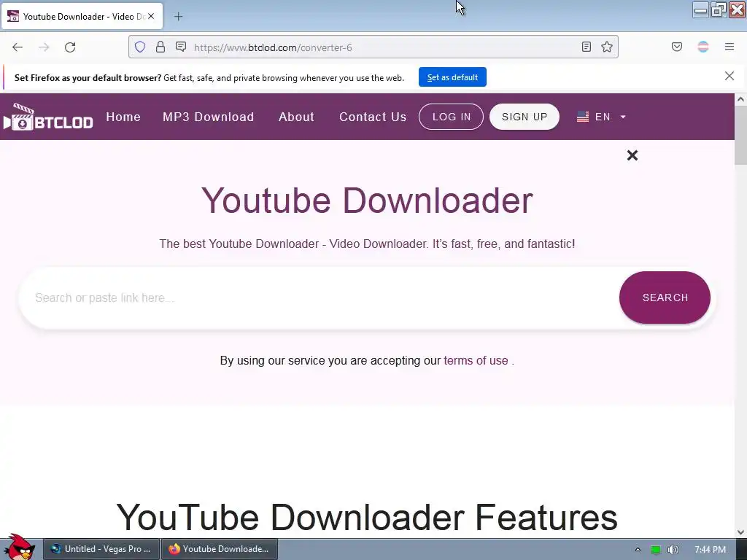The height and width of the screenshot is (560, 747).
Task: Click the padlock site security icon
Action: click(x=160, y=47)
